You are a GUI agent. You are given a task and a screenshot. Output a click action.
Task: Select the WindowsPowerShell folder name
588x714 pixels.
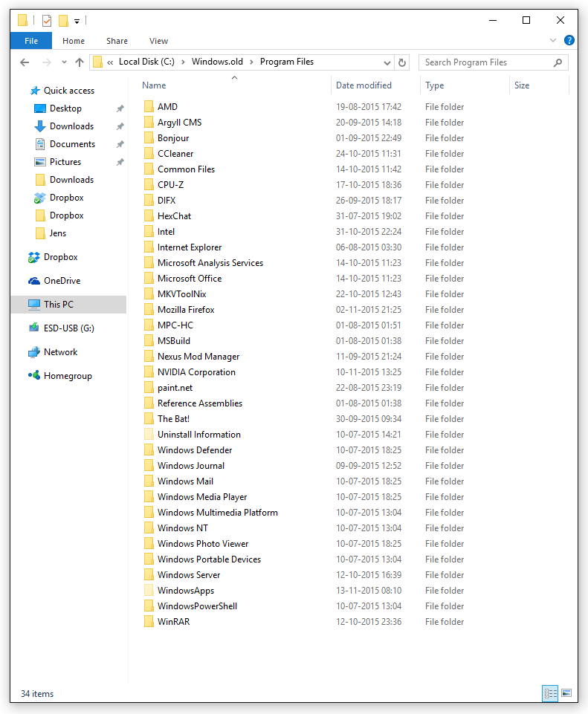[x=197, y=606]
